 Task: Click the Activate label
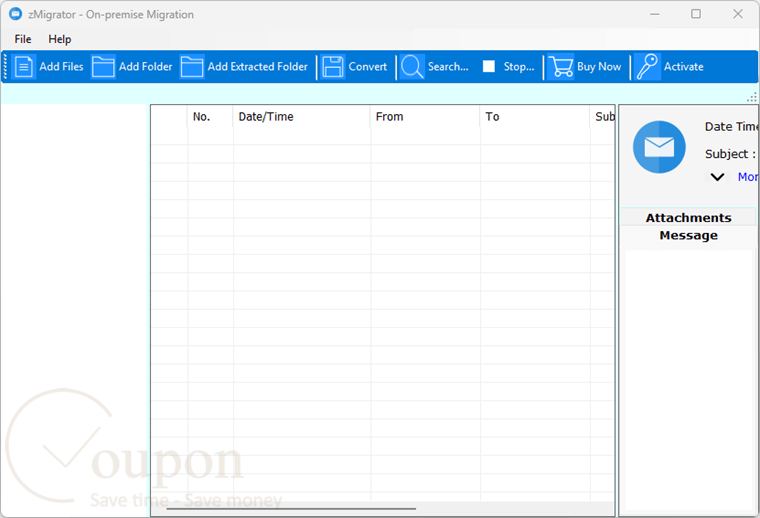[684, 67]
